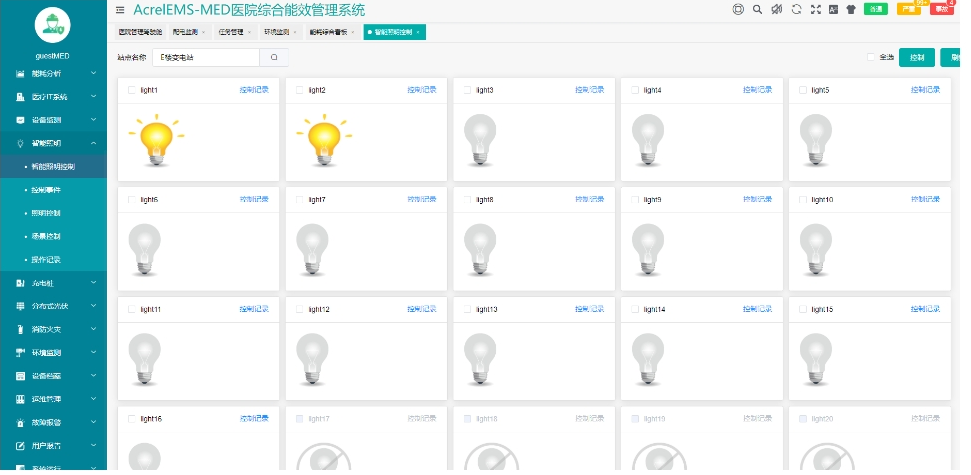Click the 故障报警 alarm siren sidebar icon
This screenshot has width=971, height=475.
[20, 422]
